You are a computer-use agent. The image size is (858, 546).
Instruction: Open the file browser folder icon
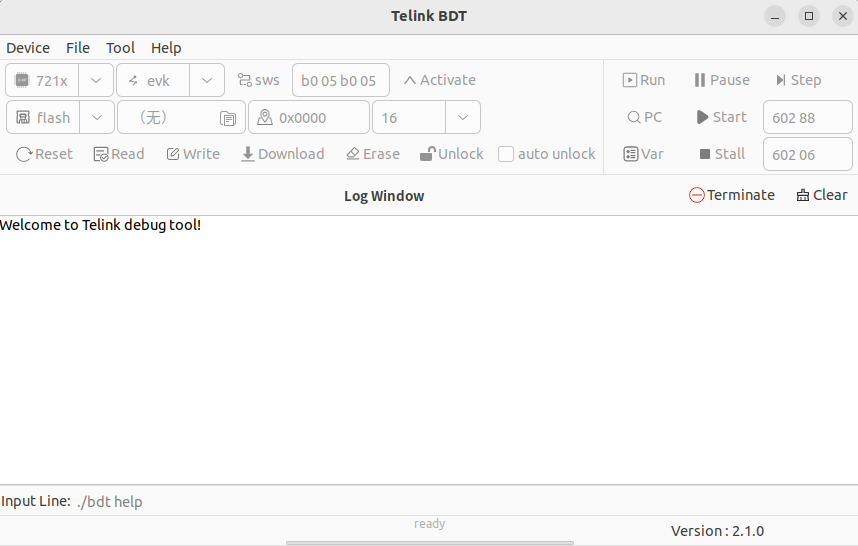(x=228, y=118)
